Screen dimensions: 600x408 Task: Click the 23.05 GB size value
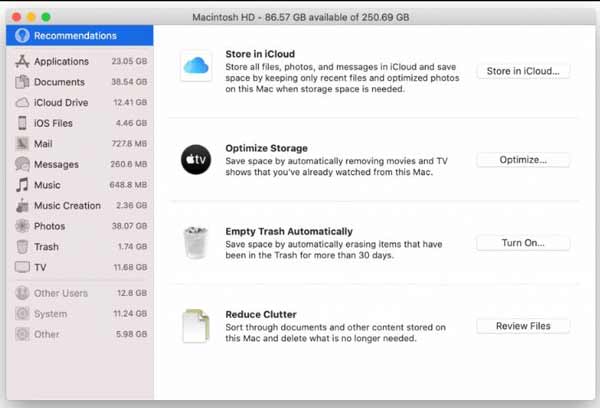129,61
